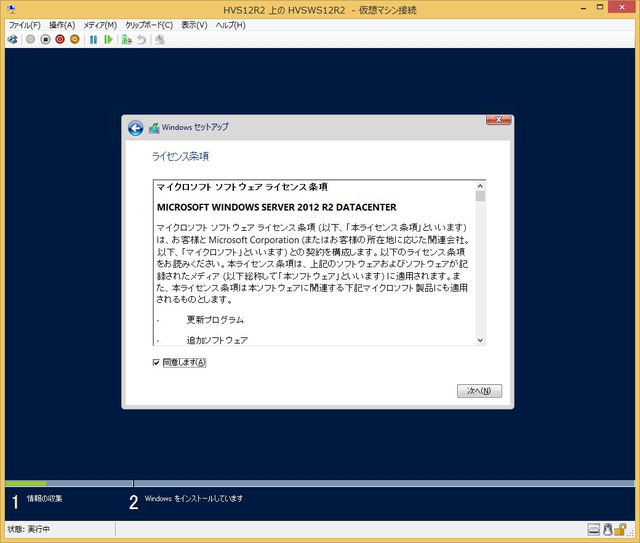Click the VM connection window title icon
640x543 pixels.
[x=12, y=9]
